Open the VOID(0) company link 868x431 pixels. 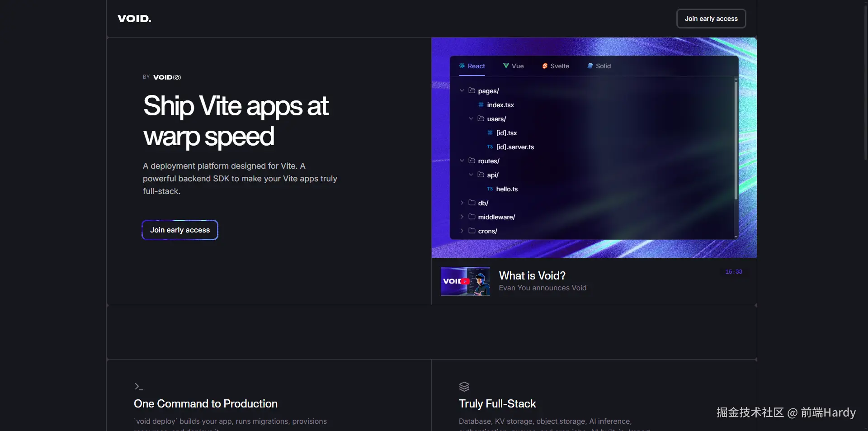tap(167, 77)
